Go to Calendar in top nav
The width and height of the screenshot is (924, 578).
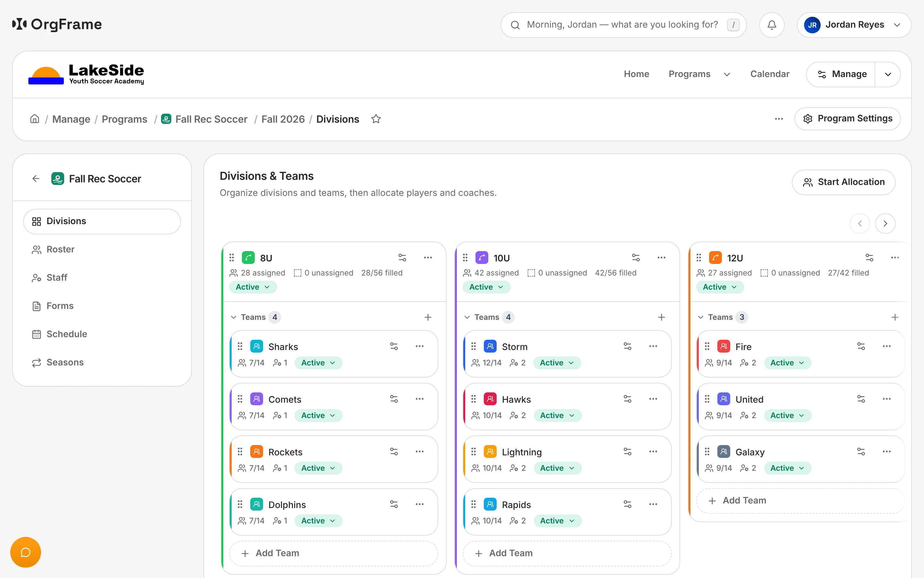tap(770, 74)
